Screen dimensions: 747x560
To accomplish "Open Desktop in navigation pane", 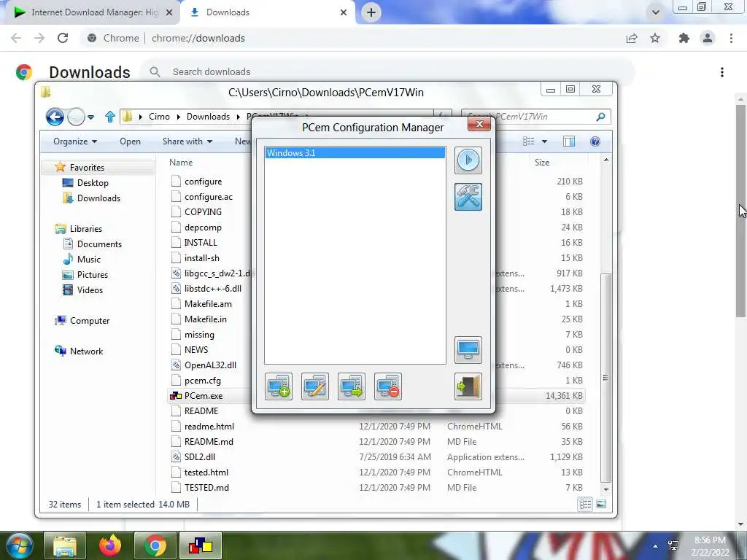I will (x=93, y=183).
